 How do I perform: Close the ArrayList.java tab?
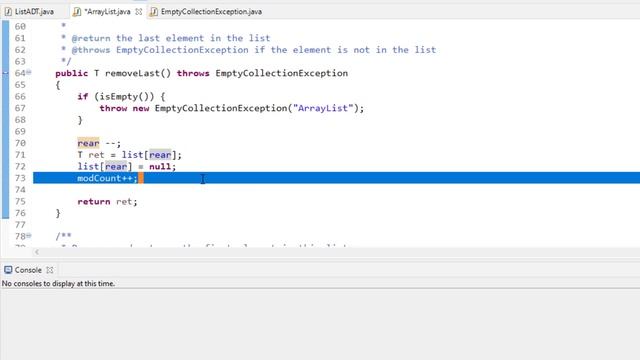139,12
